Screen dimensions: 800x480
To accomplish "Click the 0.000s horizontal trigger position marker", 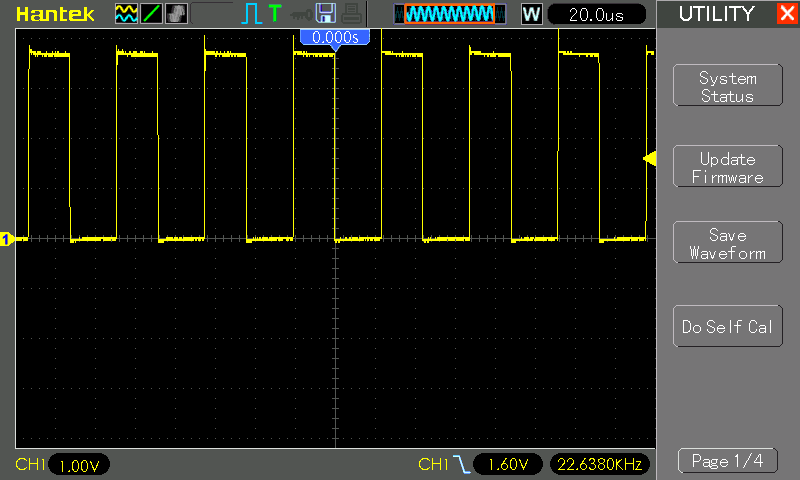I will tap(335, 37).
